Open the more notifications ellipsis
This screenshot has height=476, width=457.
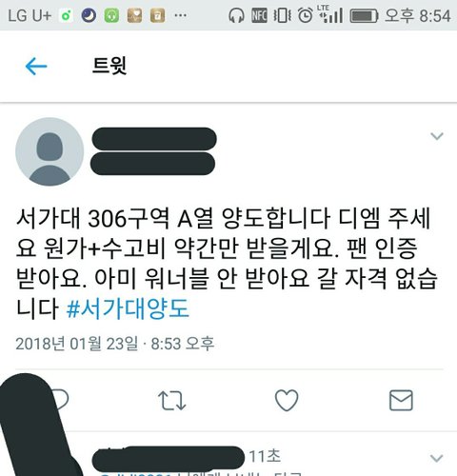pyautogui.click(x=180, y=15)
